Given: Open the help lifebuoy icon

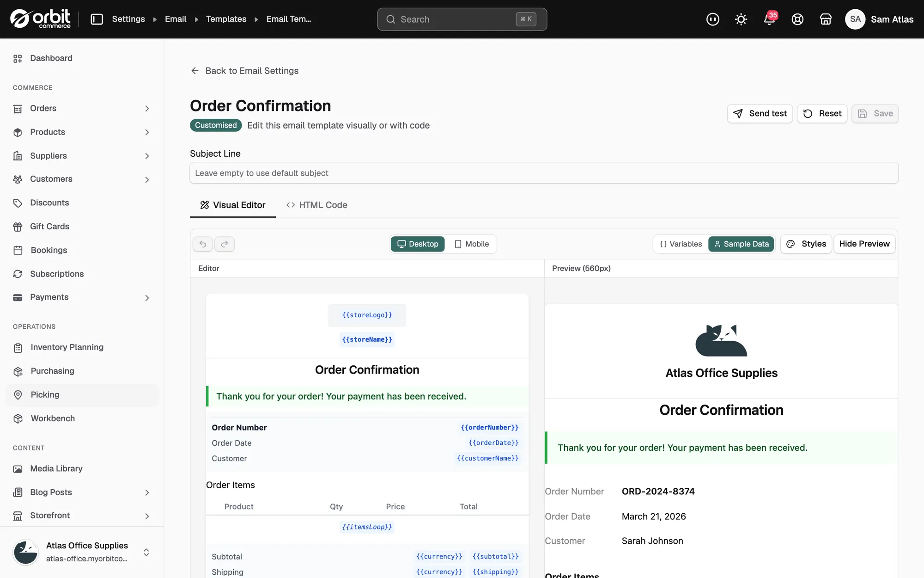Looking at the screenshot, I should click(x=797, y=19).
